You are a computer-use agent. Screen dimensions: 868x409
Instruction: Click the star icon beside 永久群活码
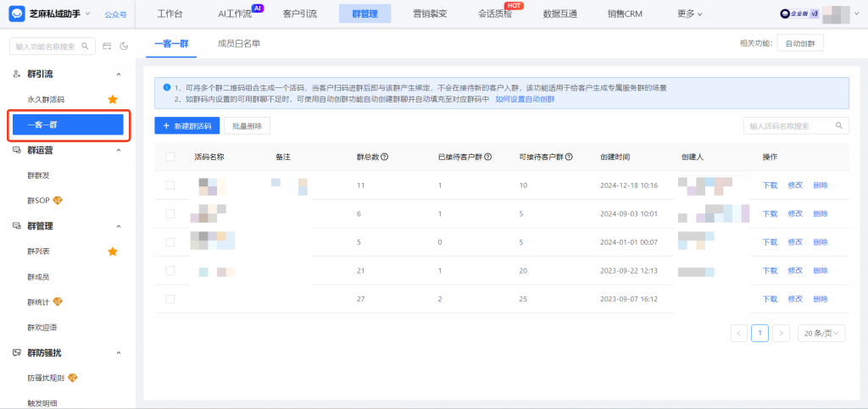pyautogui.click(x=113, y=99)
